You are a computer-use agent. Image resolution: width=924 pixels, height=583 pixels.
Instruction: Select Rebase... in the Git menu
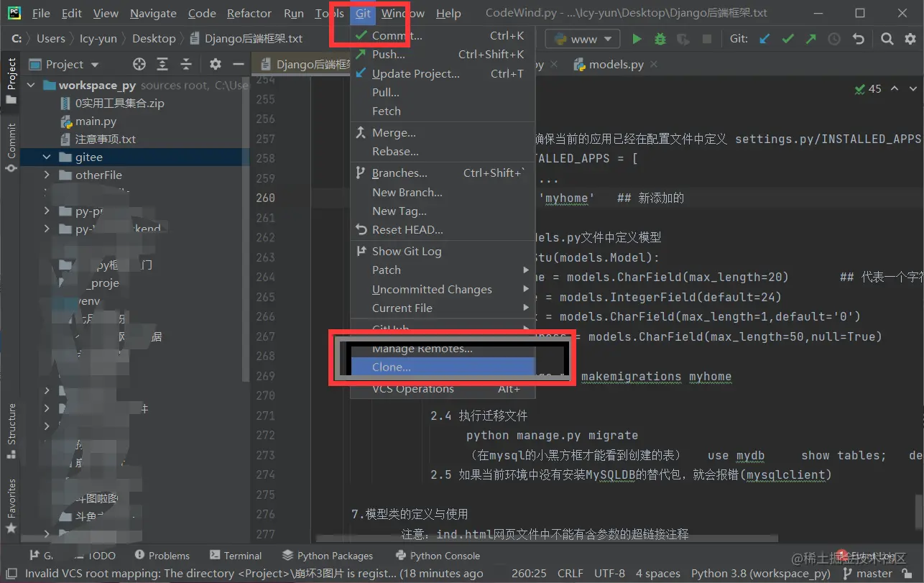[x=443, y=151]
